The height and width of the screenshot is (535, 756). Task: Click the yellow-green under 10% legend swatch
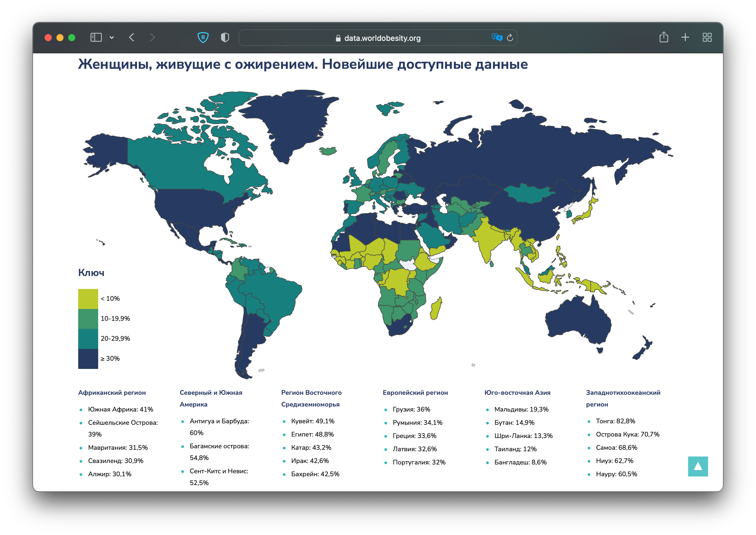point(88,299)
